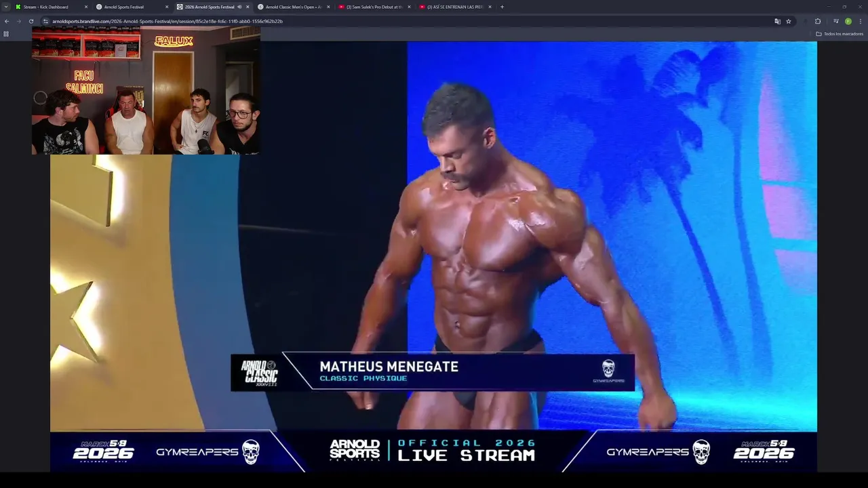Reload the current page
The height and width of the screenshot is (488, 868).
(x=31, y=21)
